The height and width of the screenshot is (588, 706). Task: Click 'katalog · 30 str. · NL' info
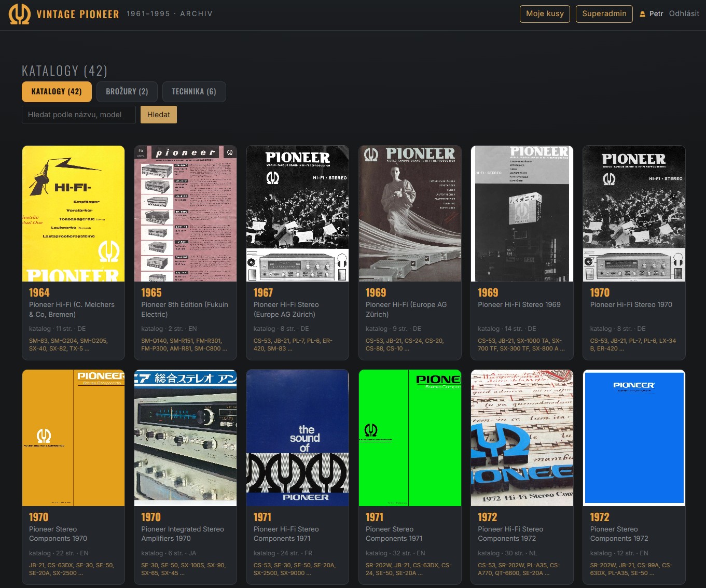507,553
